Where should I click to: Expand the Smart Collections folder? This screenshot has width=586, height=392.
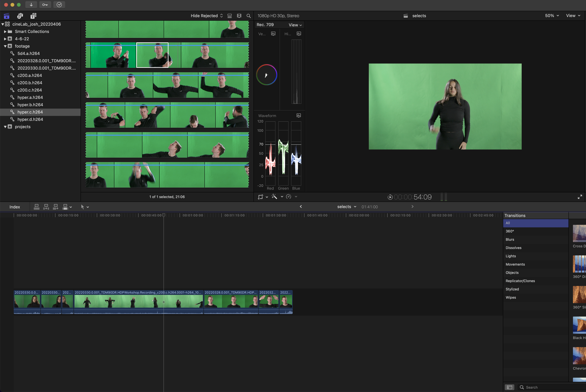pos(5,32)
